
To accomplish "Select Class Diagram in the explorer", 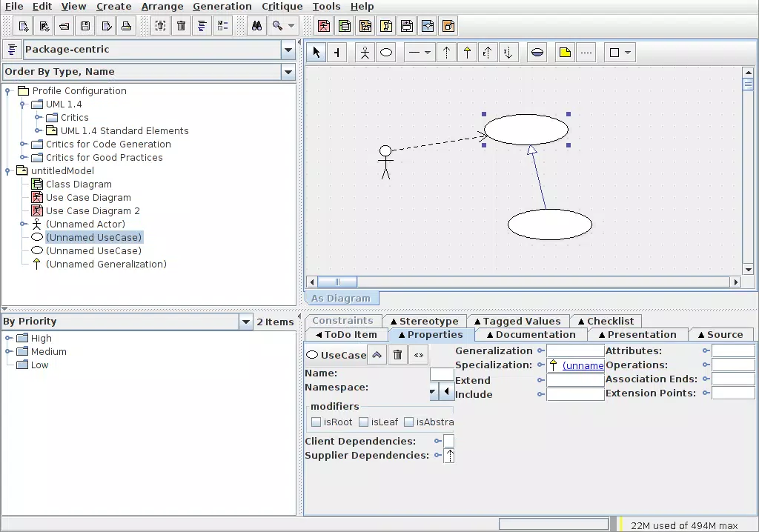I will pos(79,184).
